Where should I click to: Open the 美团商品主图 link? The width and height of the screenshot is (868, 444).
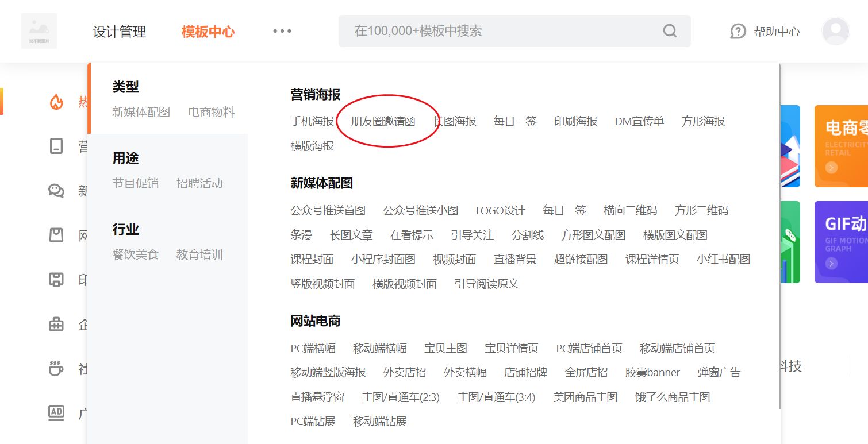pos(585,397)
